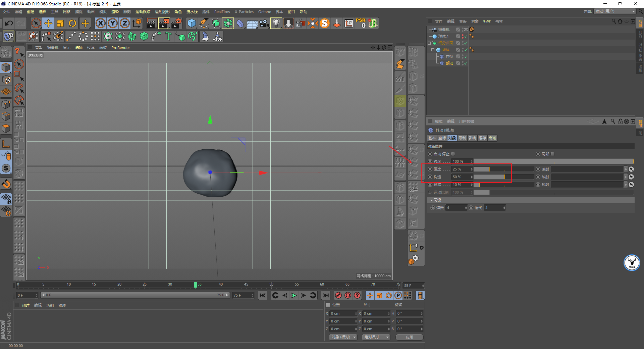Collapse the 细分曲面 tree node
The height and width of the screenshot is (349, 644).
click(x=429, y=43)
